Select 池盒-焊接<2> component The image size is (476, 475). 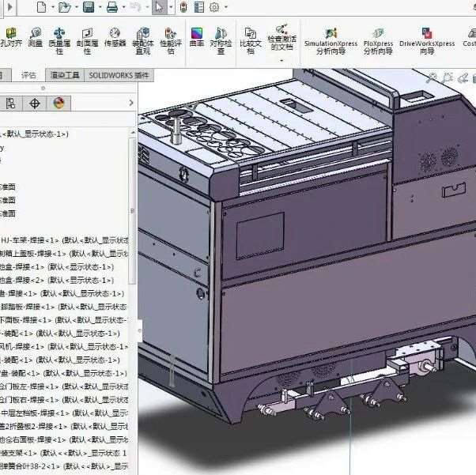tap(57, 280)
